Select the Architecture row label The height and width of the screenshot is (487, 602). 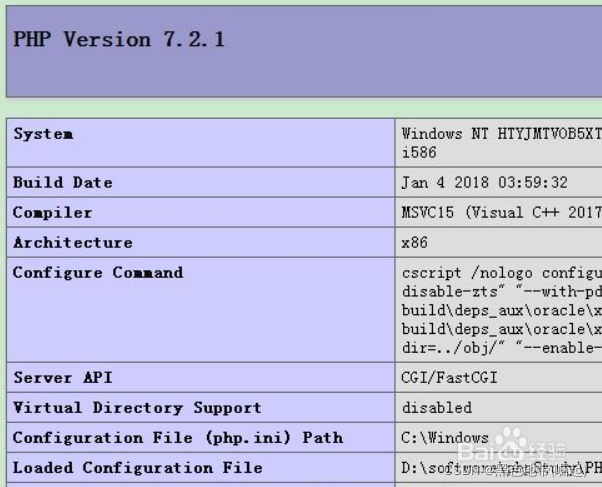(x=72, y=243)
